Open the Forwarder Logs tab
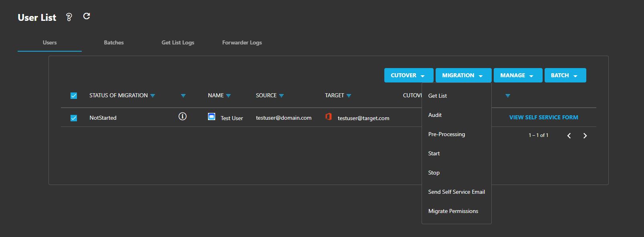 tap(242, 42)
